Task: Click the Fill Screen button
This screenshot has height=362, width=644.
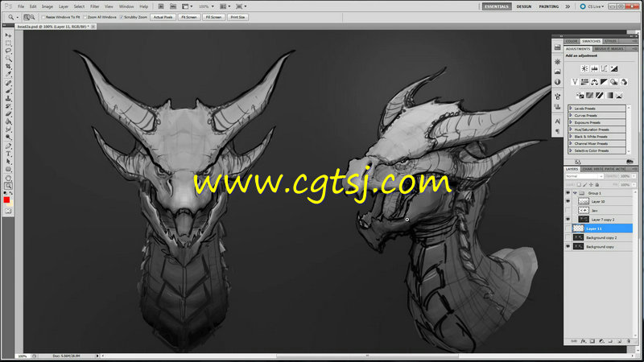Action: [213, 17]
